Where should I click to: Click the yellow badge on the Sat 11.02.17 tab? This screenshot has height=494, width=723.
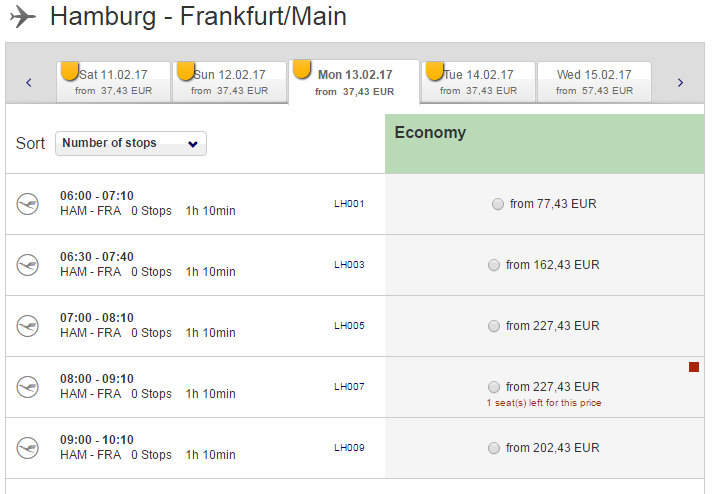[69, 71]
